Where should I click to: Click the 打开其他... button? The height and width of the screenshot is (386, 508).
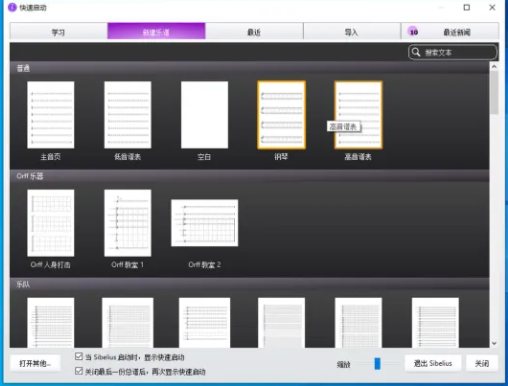35,363
